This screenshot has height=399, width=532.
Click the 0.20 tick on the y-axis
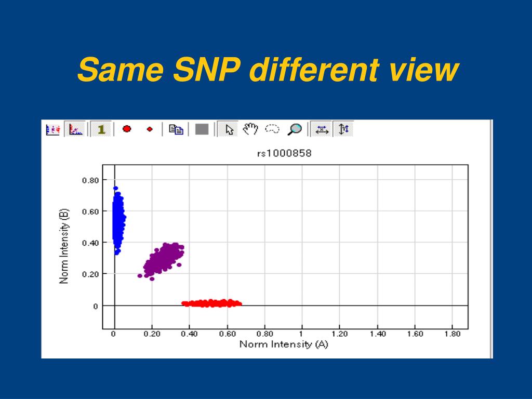coord(90,274)
